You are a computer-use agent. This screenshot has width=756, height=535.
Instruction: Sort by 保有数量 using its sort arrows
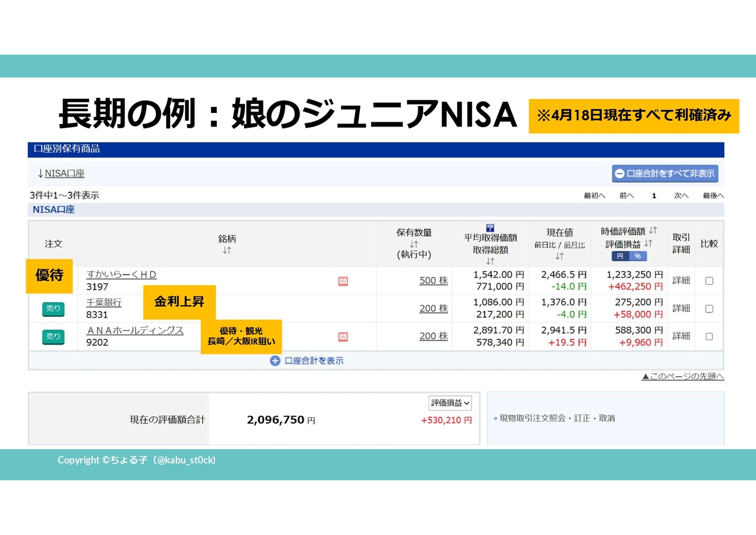(x=413, y=244)
